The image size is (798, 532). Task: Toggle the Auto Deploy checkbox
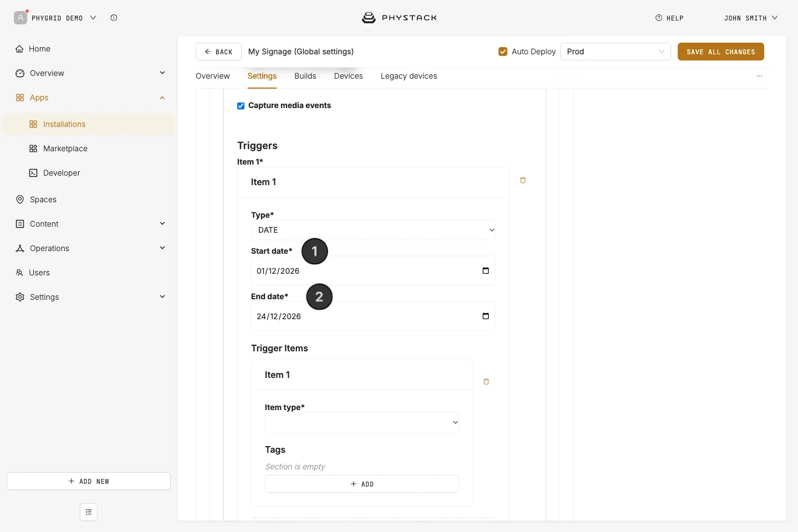(x=503, y=52)
